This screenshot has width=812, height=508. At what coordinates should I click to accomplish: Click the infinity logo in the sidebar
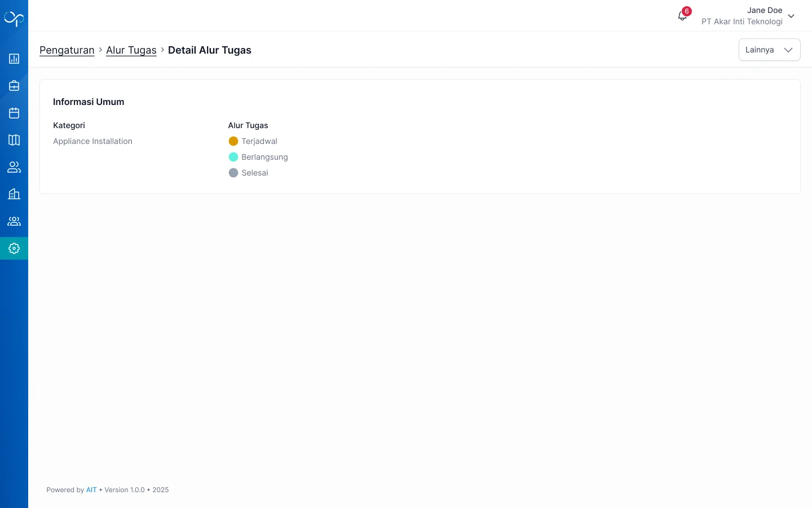14,19
